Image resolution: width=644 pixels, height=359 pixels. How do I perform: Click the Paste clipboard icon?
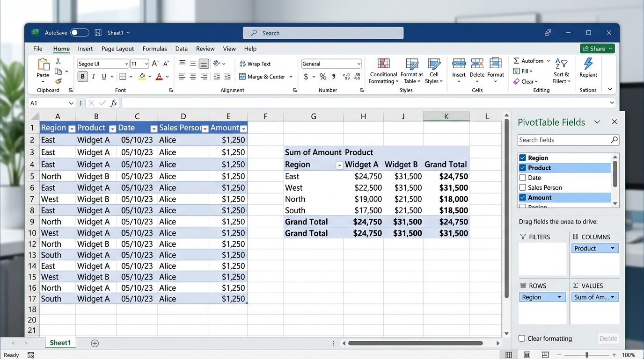coord(43,64)
